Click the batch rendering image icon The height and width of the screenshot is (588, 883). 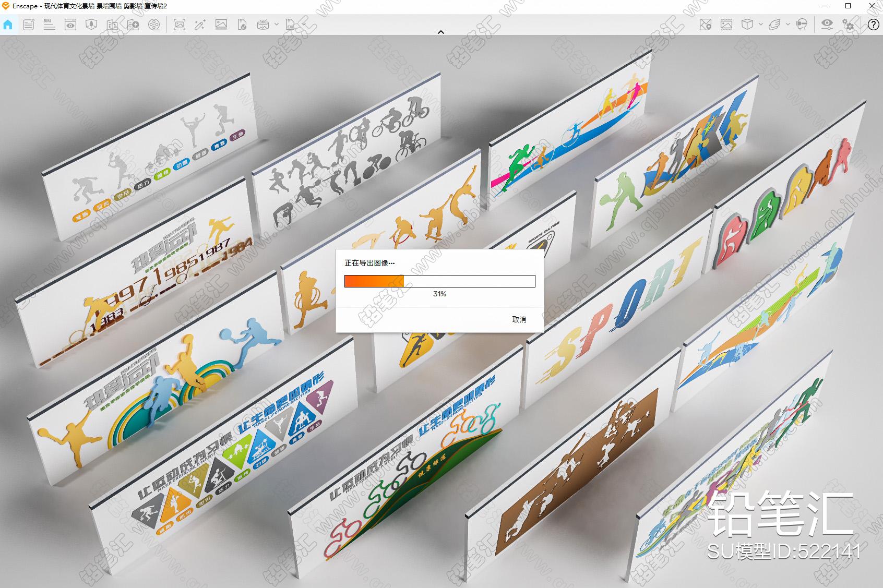click(x=221, y=25)
